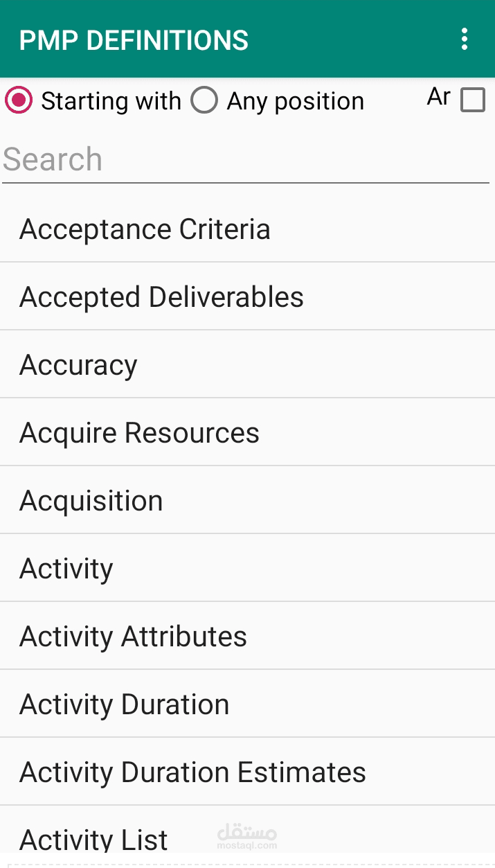Viewport: 495px width, 868px height.
Task: Open the definition for Accepted Deliverables
Action: click(x=162, y=296)
